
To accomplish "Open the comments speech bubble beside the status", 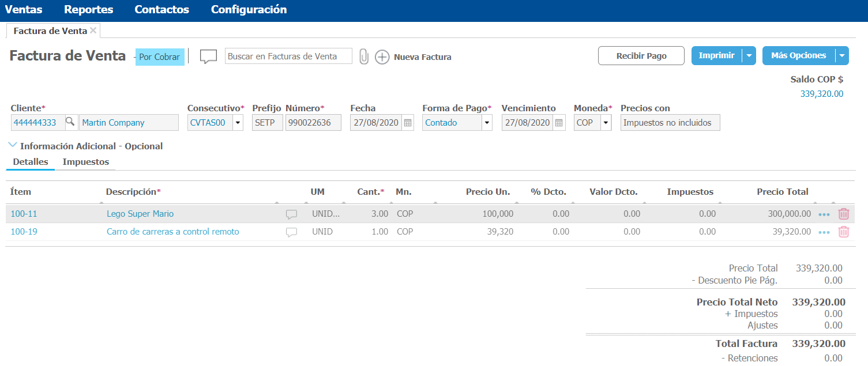I will pos(208,56).
